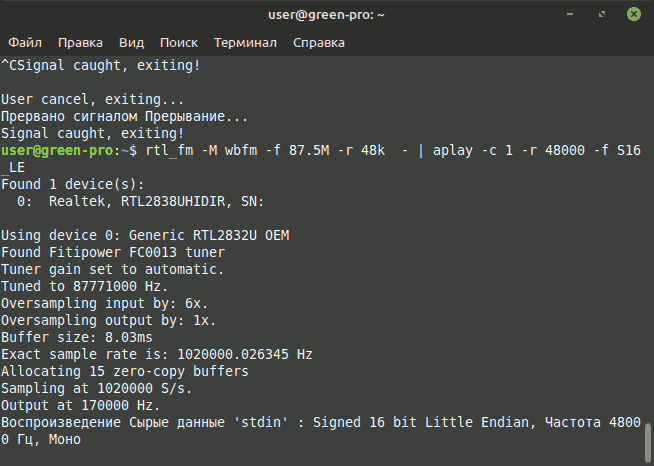
Task: Click the green user@green-pro prompt text
Action: pos(57,151)
